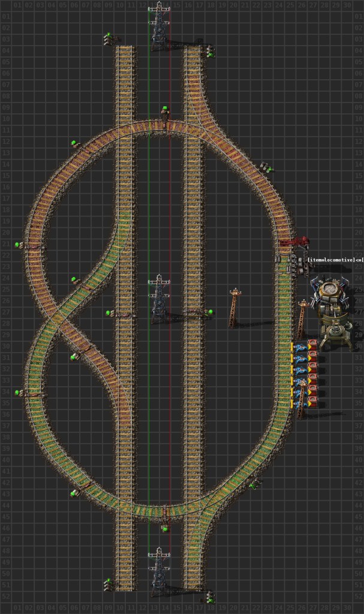Viewport: 364px width, 614px height.
Task: Select the medium pole among the inserters
Action: pyautogui.click(x=301, y=399)
